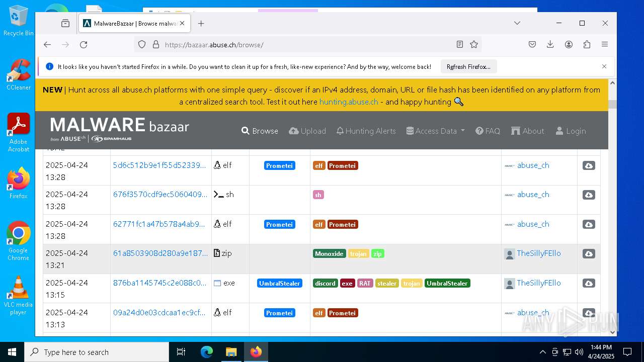Show hidden system tray icons
644x362 pixels.
point(542,352)
